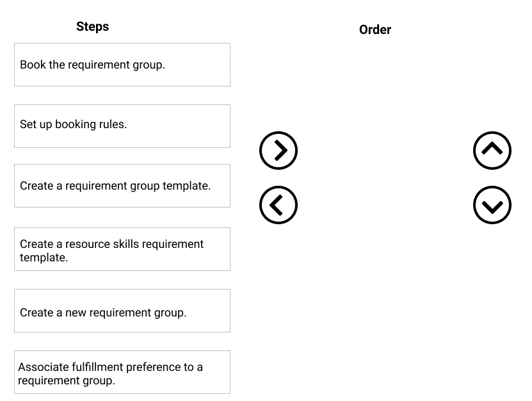Shift the selected Order item downward
The image size is (532, 401).
tap(492, 205)
